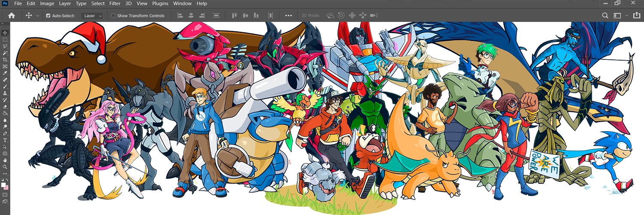Enable Show Transform Controls checkbox
Screen dimensions: 644x215
[113, 15]
